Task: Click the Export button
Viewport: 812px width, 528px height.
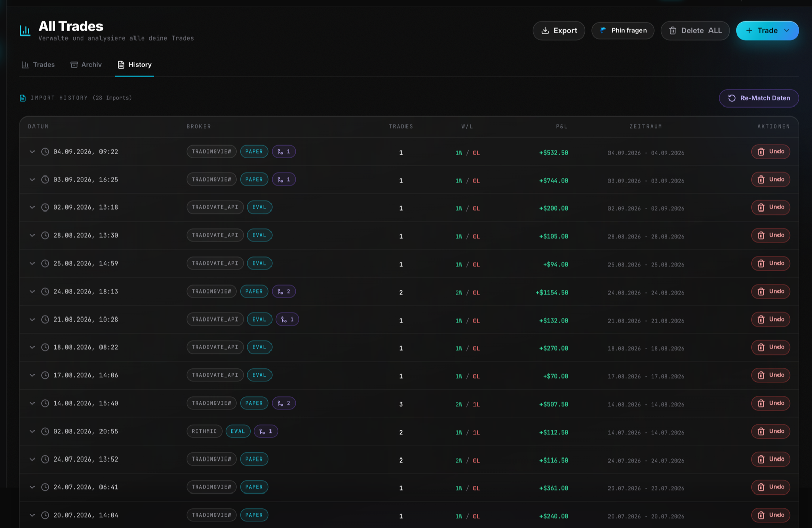Action: [559, 31]
